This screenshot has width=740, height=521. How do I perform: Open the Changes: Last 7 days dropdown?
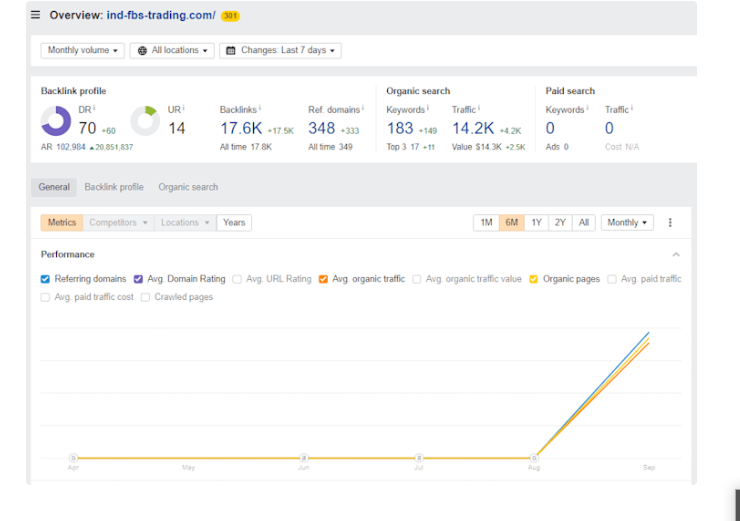(280, 50)
